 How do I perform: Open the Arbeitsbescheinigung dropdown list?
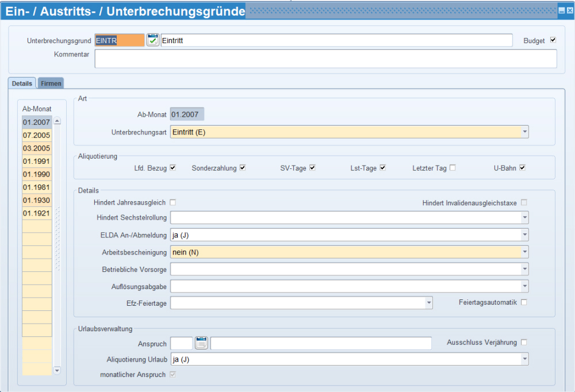pos(524,252)
